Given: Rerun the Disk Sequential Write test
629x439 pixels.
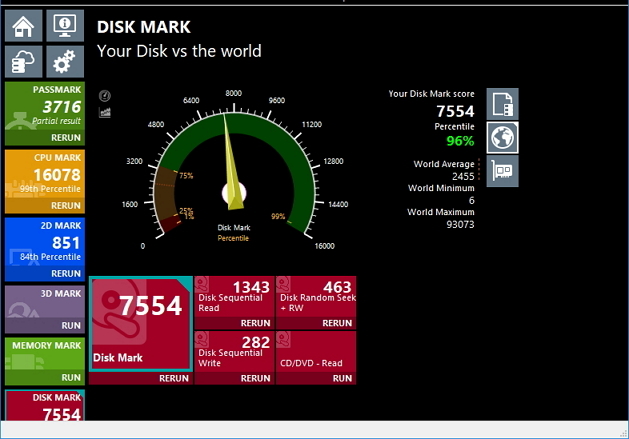Looking at the screenshot, I should click(x=255, y=379).
